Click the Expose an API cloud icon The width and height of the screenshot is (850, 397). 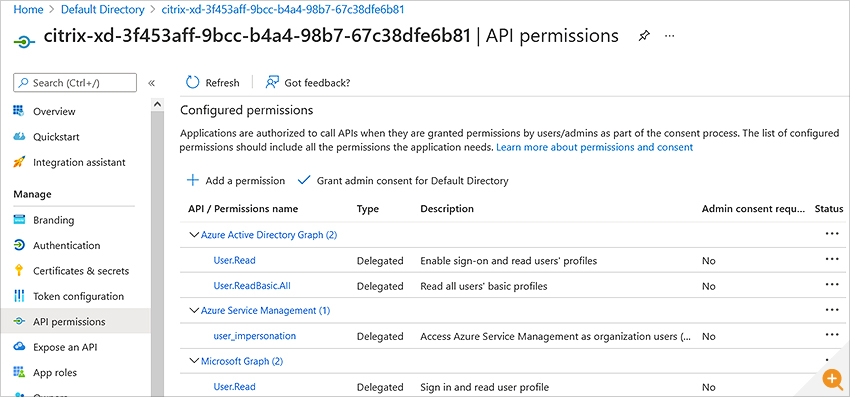tap(19, 347)
